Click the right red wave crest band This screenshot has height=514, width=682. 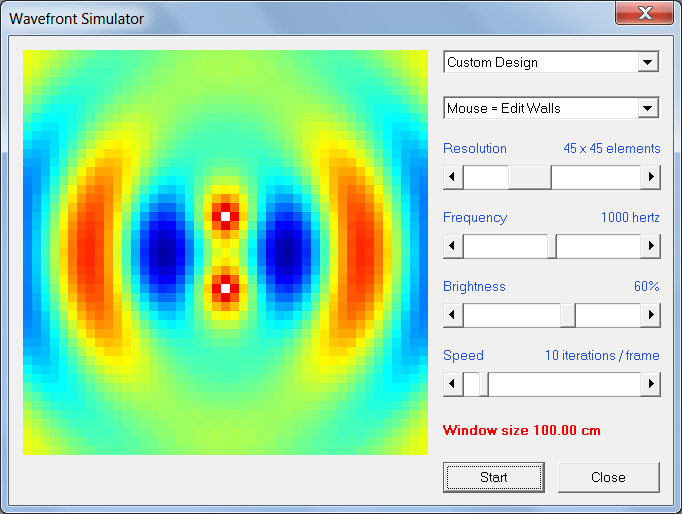pyautogui.click(x=361, y=252)
